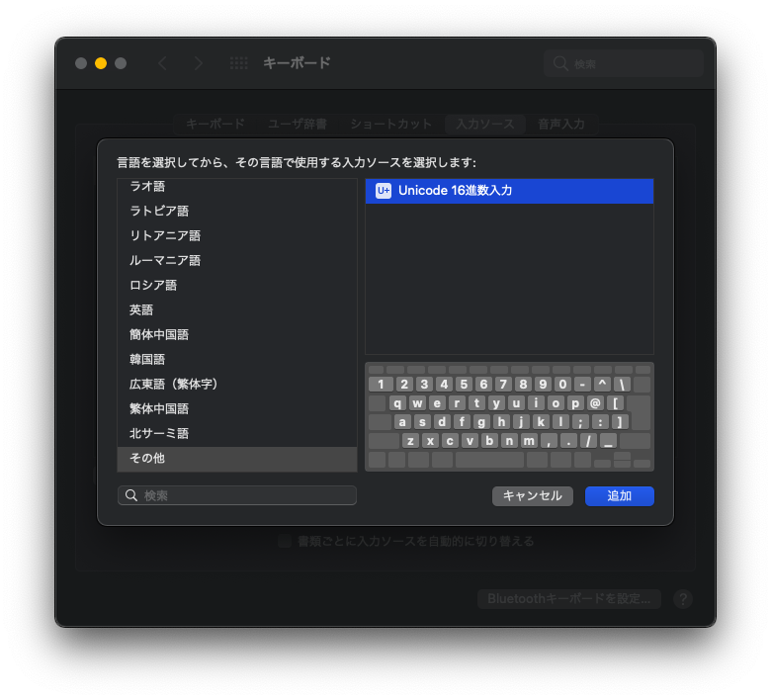
Task: Click the ^ key on keyboard preview
Action: (x=602, y=385)
